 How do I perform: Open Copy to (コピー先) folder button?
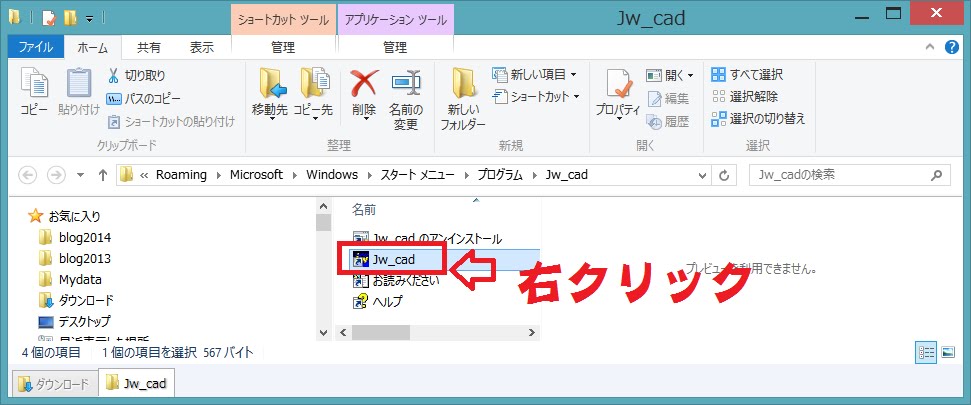tap(313, 93)
